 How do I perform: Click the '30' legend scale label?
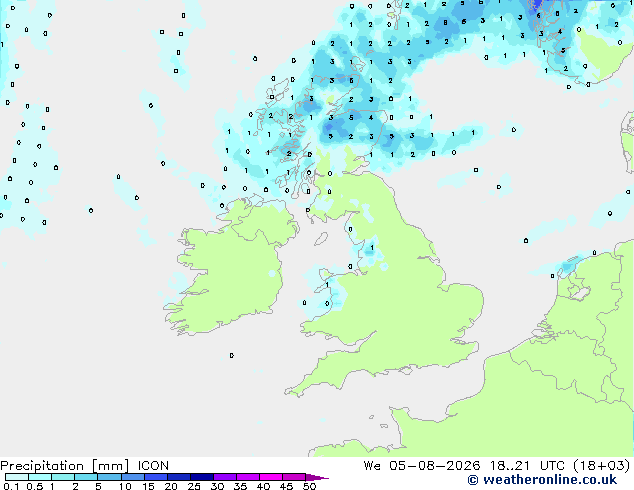click(x=217, y=486)
